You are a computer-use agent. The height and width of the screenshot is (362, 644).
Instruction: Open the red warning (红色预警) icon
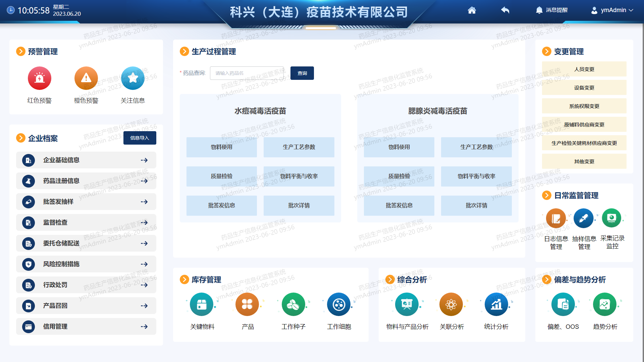(x=40, y=79)
